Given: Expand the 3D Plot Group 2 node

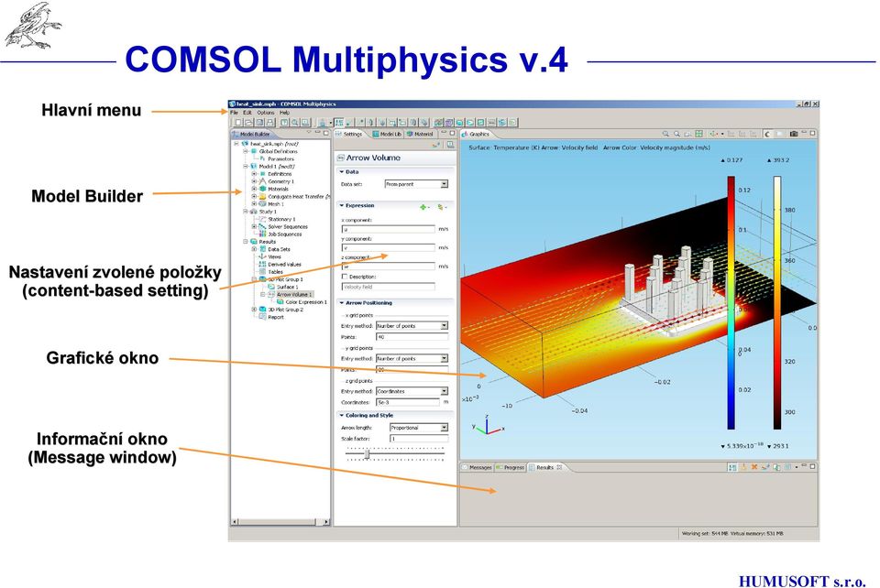Looking at the screenshot, I should 254,310.
